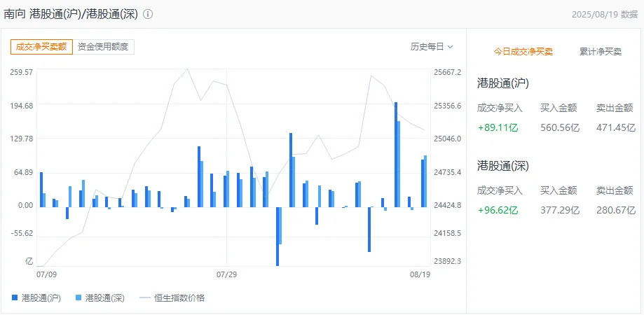Open the 历史每日 dropdown
Image resolution: width=644 pixels, height=315 pixels.
(432, 47)
